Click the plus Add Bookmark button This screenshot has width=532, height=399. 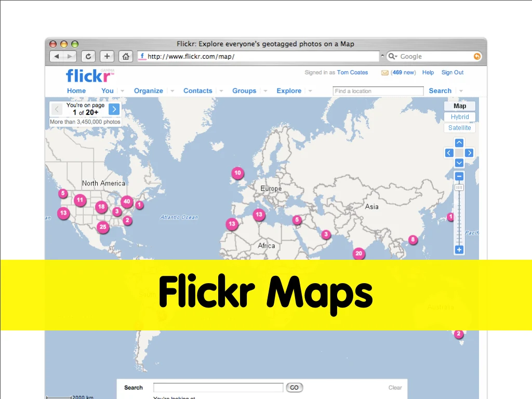107,56
